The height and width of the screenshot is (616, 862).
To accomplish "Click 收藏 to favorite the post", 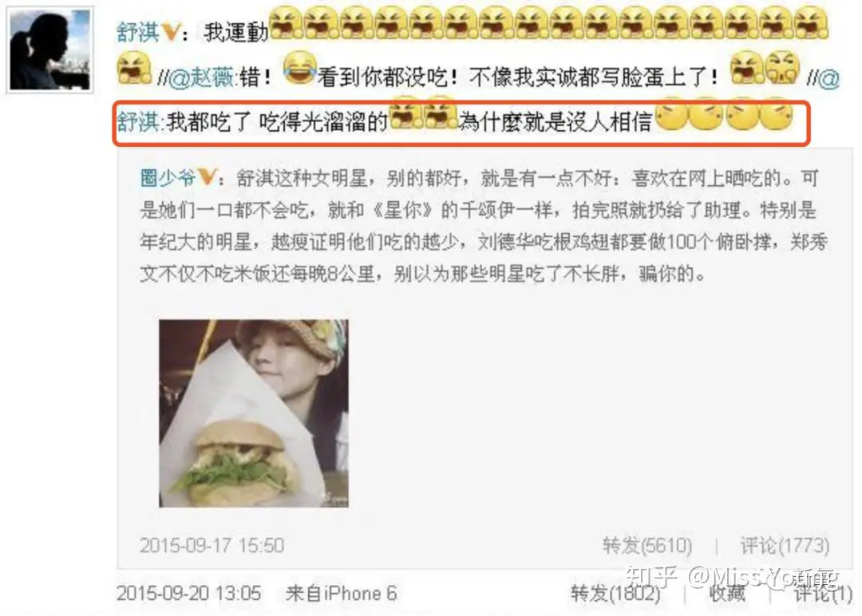I will tap(727, 594).
